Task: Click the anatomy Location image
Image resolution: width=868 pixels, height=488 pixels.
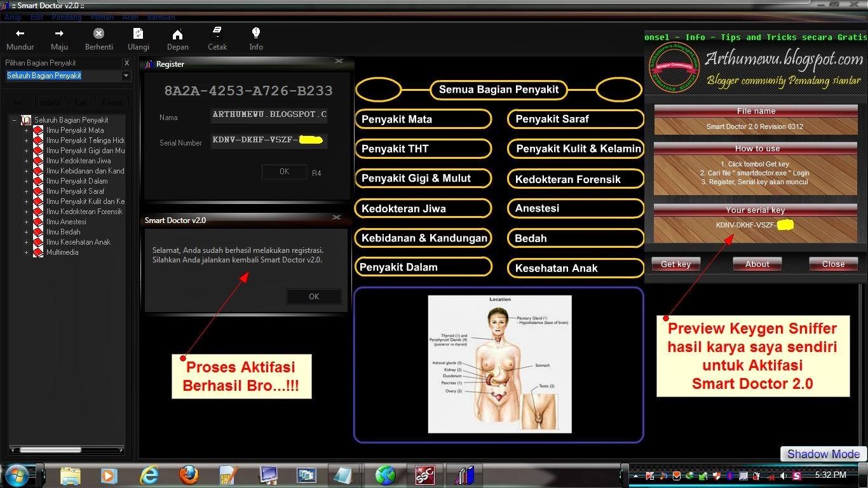Action: (499, 364)
